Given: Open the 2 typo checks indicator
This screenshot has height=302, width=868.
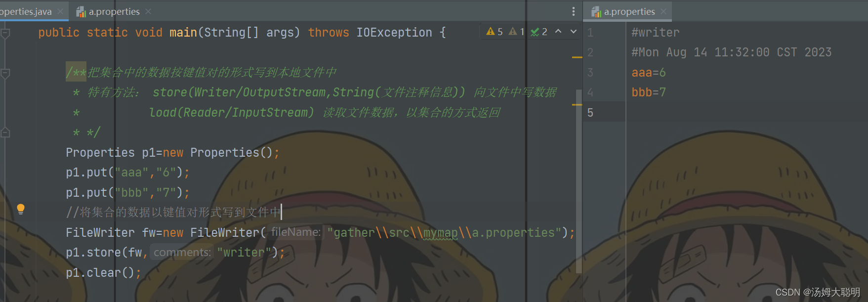Looking at the screenshot, I should point(539,32).
